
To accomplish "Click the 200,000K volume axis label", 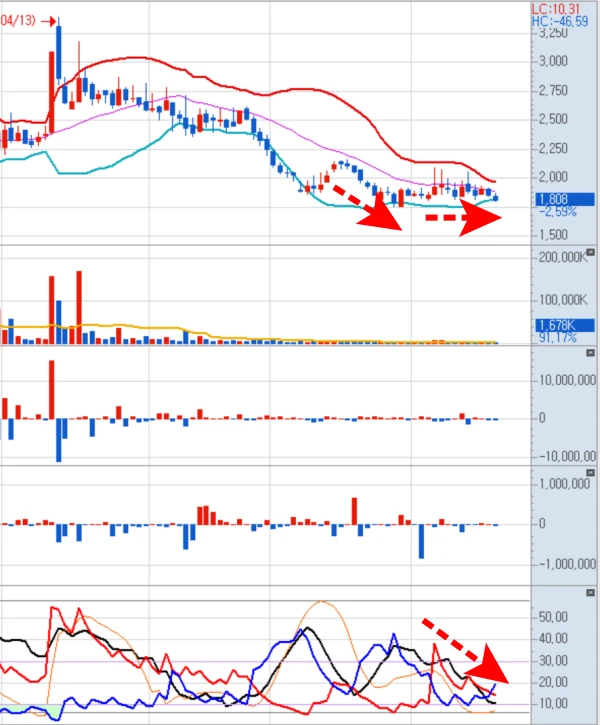I will (x=562, y=257).
